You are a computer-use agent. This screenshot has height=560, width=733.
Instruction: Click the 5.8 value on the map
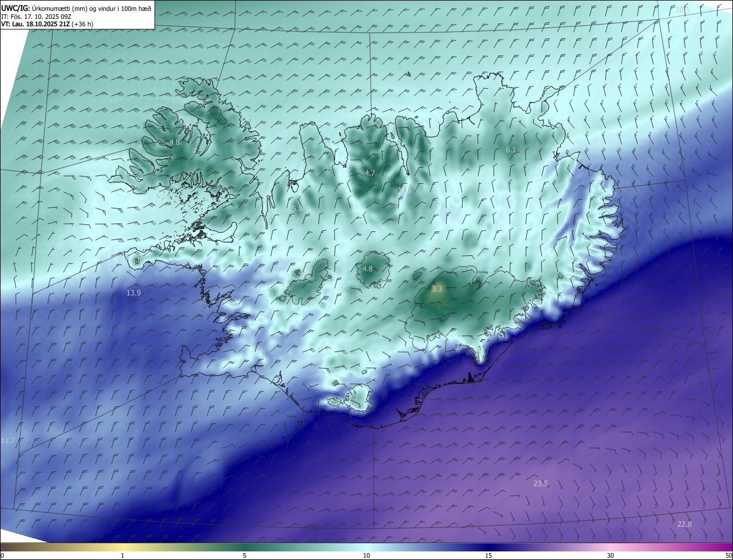click(297, 209)
